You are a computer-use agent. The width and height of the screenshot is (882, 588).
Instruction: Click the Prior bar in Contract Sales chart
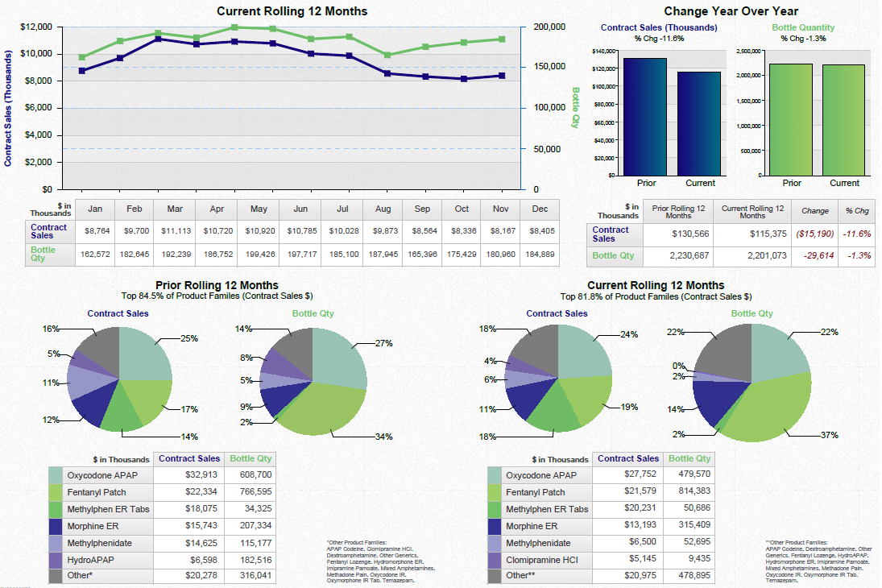click(x=645, y=117)
